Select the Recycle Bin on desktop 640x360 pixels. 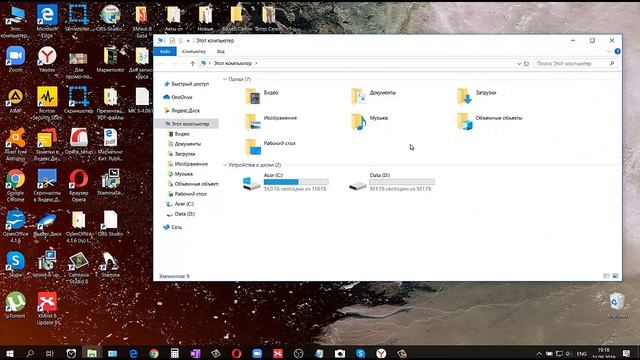point(617,305)
